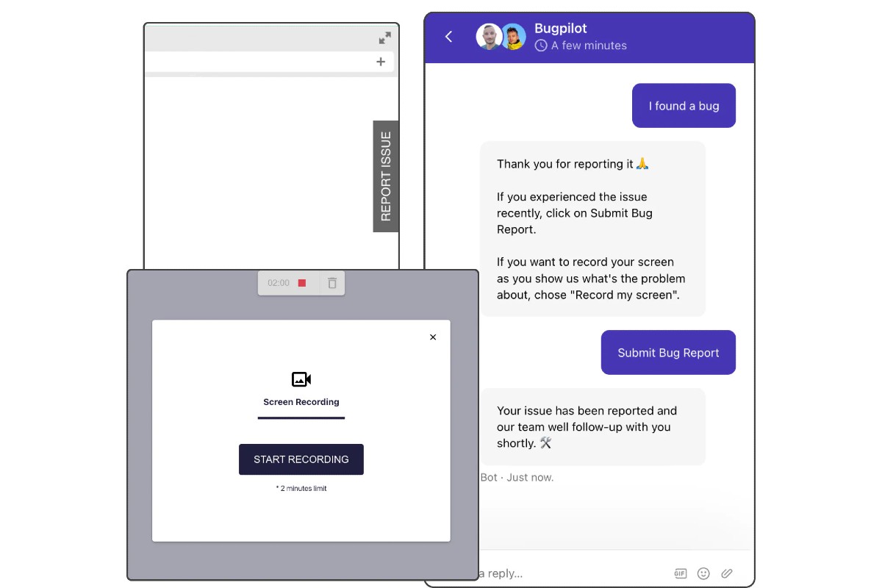Add new item with the plus icon
The width and height of the screenshot is (882, 588).
[x=381, y=62]
